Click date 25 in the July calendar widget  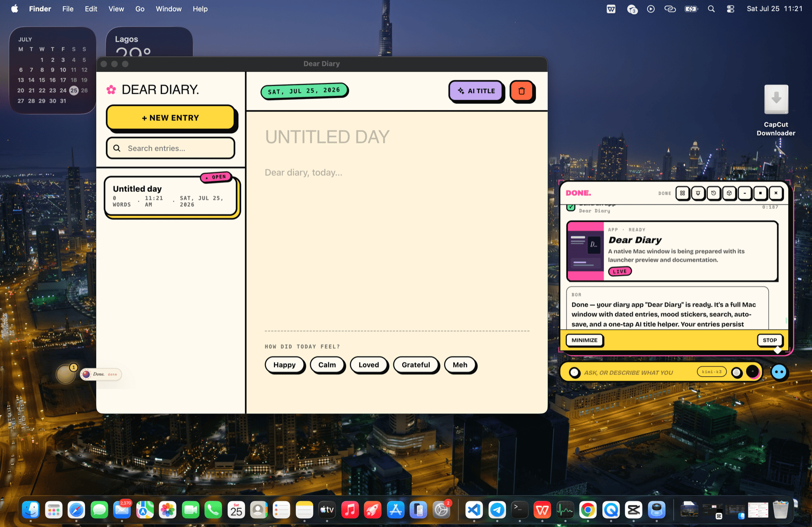click(73, 90)
